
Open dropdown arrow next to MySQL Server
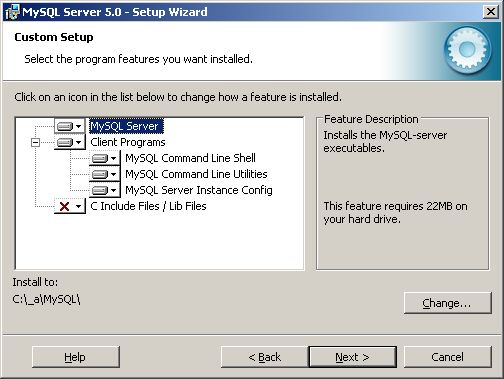[x=78, y=127]
